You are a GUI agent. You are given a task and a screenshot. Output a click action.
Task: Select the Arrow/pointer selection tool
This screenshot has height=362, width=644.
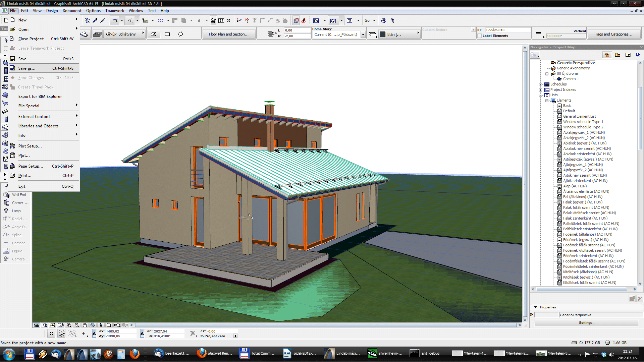(x=5, y=40)
